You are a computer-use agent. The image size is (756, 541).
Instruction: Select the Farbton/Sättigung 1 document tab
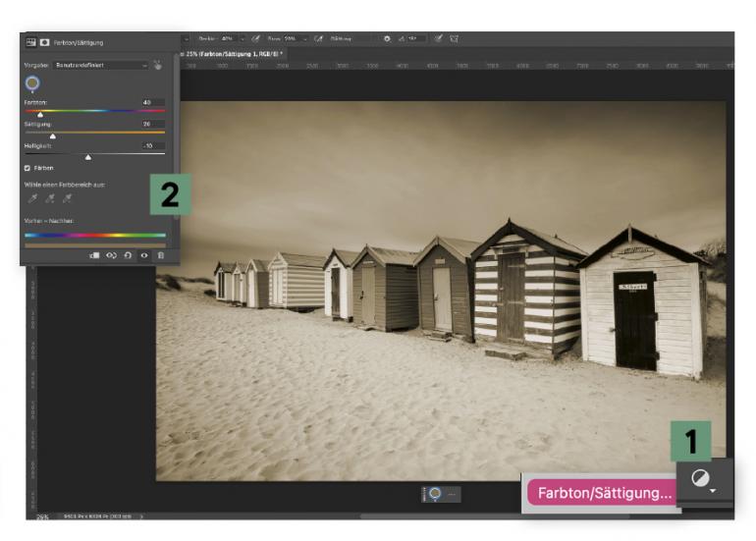pyautogui.click(x=232, y=54)
